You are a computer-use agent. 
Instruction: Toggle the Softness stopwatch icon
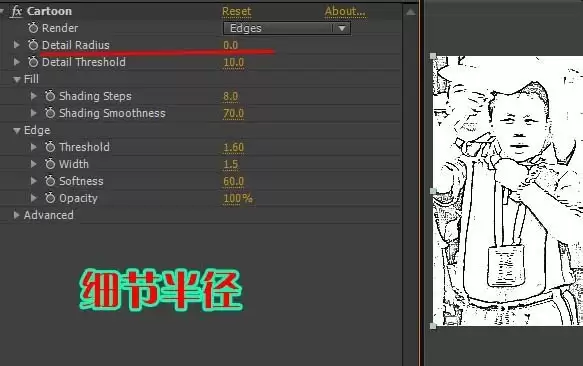[50, 181]
